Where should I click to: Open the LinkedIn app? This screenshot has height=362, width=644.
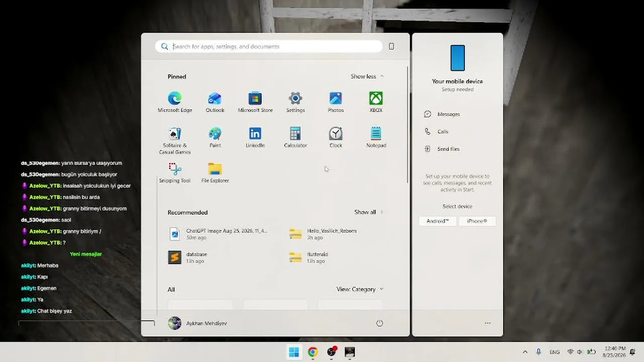coord(255,137)
